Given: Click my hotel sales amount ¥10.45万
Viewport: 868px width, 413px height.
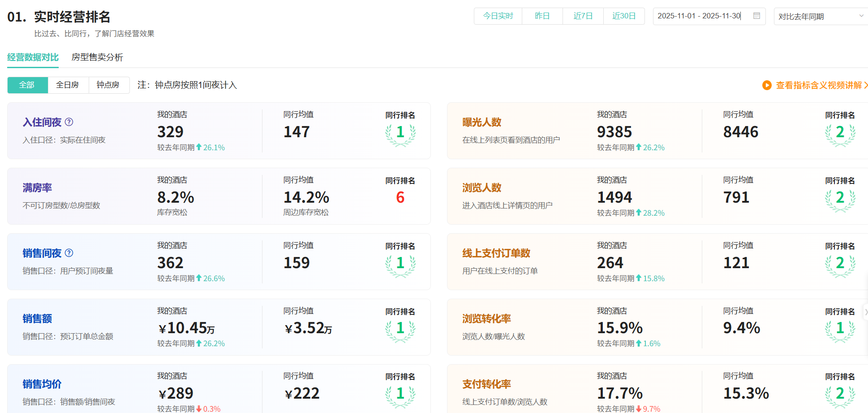Looking at the screenshot, I should pyautogui.click(x=186, y=328).
